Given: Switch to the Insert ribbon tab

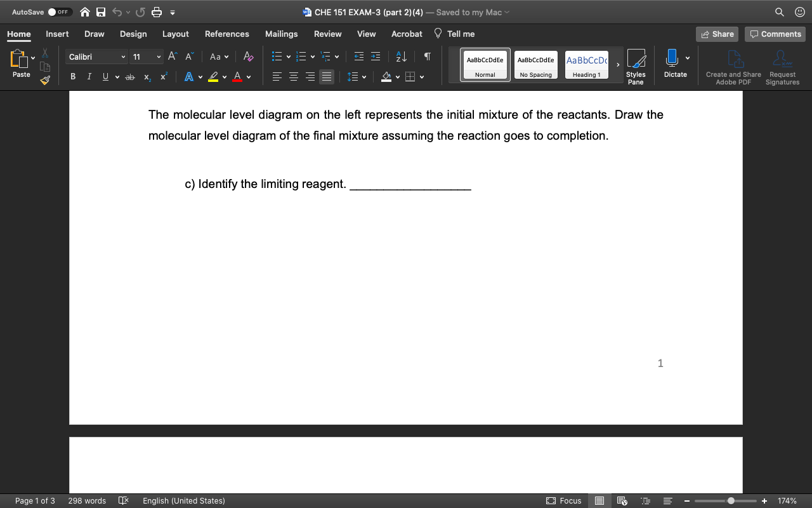Looking at the screenshot, I should click(57, 34).
